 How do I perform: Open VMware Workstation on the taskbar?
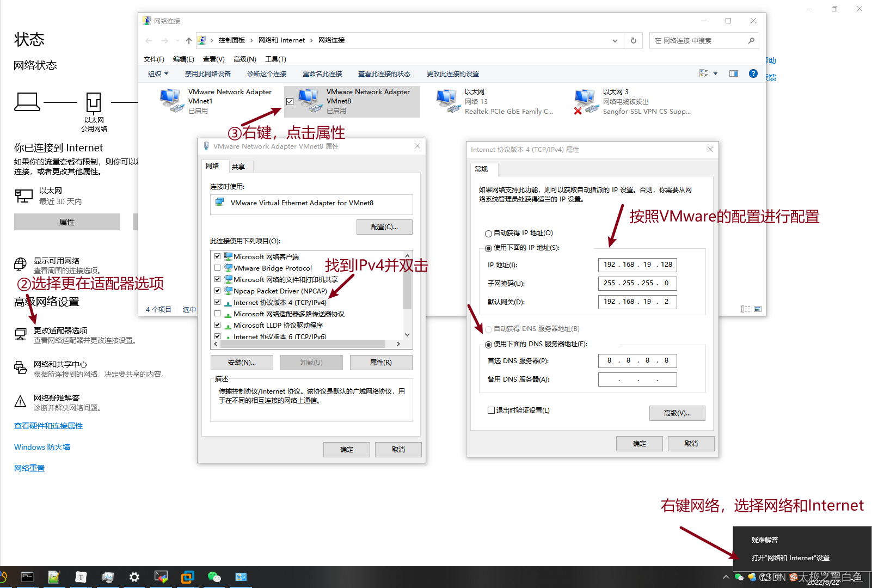(x=187, y=577)
